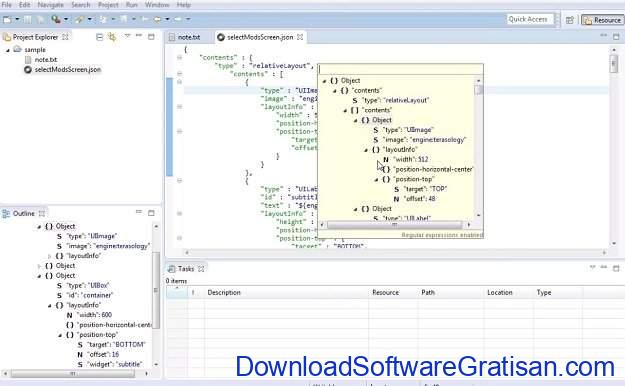Click the Back navigation arrow icon
This screenshot has height=386, width=625.
157,19
